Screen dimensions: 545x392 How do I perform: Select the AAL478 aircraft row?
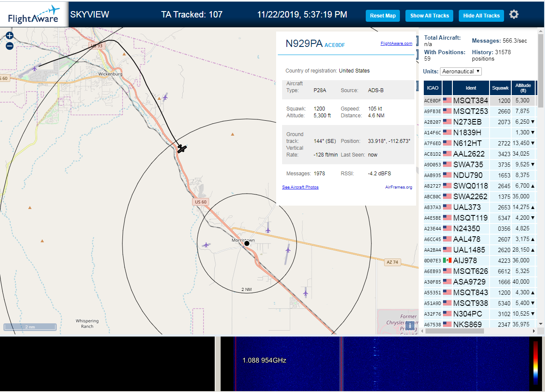[480, 239]
